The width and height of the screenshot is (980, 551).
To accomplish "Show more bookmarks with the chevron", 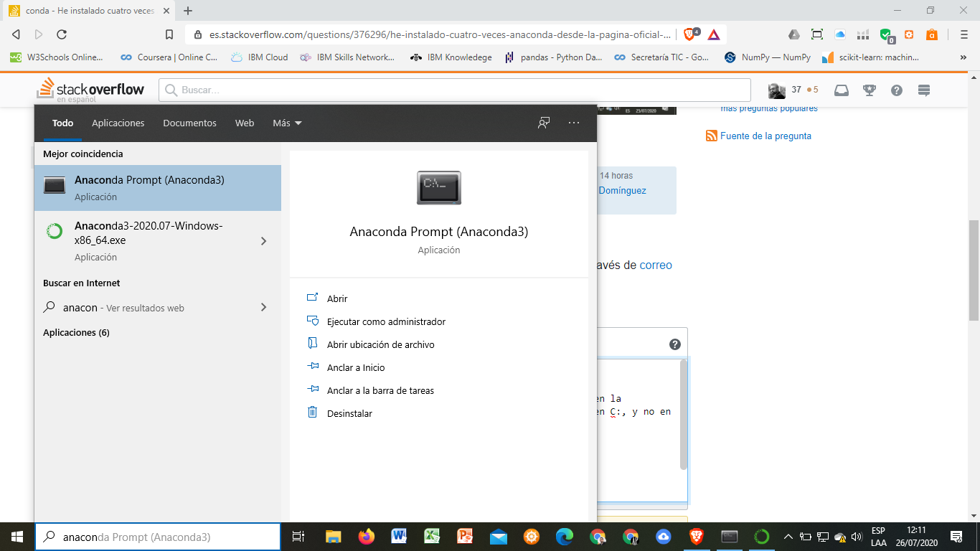I will [x=963, y=57].
